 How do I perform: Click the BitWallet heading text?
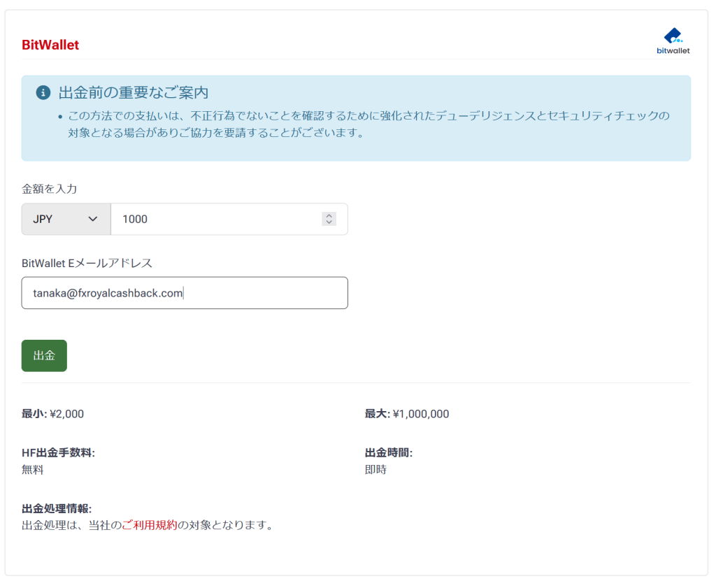(x=50, y=45)
